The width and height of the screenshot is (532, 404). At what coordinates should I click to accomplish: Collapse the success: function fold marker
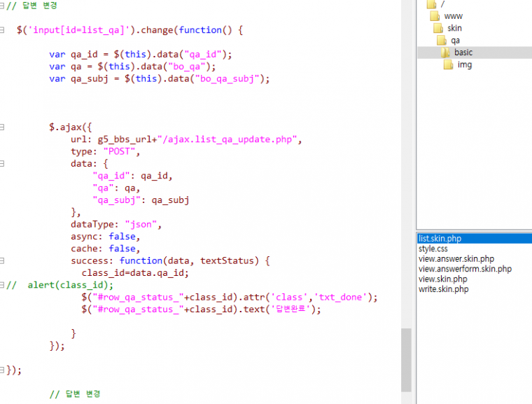(3, 260)
